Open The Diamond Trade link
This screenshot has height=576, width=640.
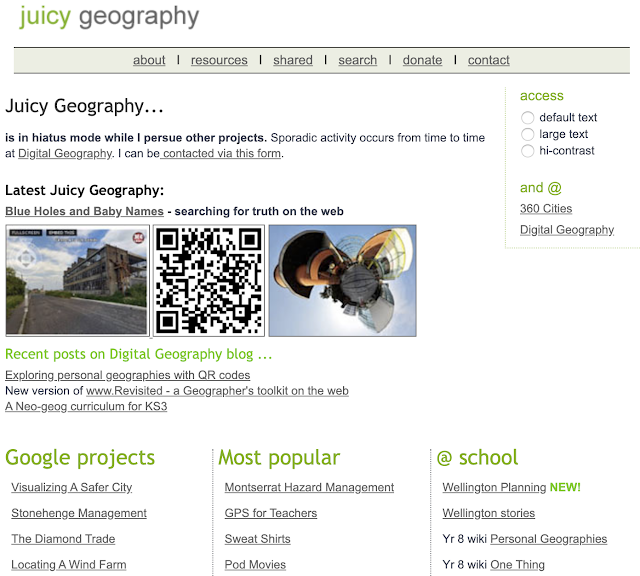(x=63, y=539)
